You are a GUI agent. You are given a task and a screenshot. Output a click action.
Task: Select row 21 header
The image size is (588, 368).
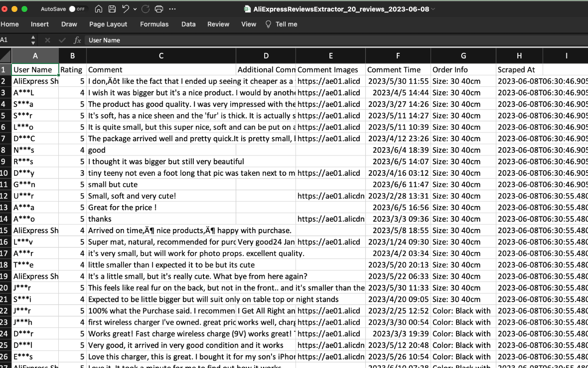pyautogui.click(x=6, y=299)
